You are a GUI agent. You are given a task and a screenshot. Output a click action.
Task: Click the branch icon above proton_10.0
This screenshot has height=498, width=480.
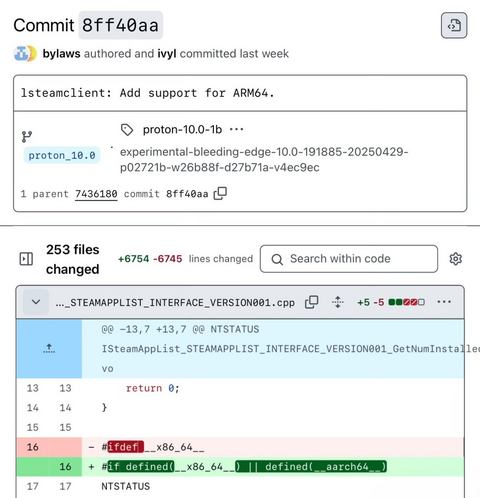pos(27,136)
